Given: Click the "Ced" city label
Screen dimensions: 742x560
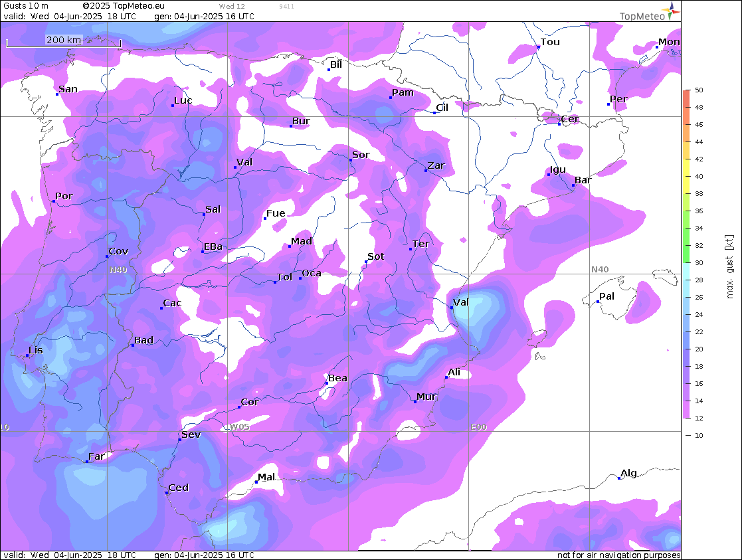Looking at the screenshot, I should coord(179,488).
